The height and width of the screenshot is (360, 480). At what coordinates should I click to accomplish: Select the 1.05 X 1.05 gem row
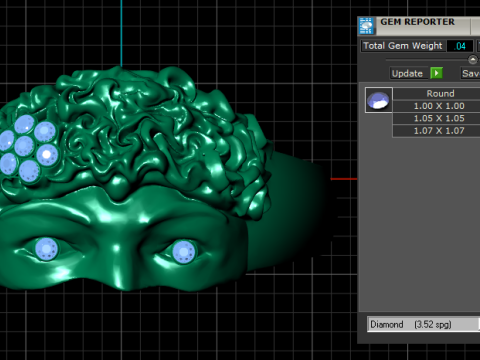point(437,118)
